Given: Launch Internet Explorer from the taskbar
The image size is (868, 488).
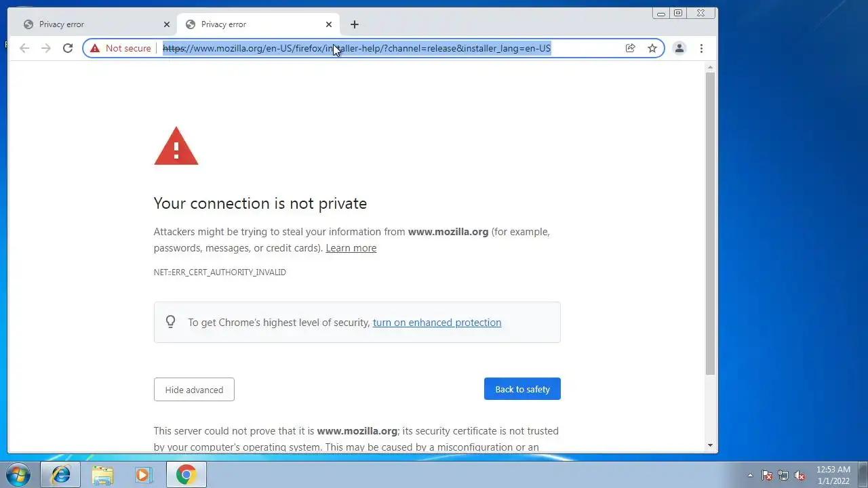Looking at the screenshot, I should click(60, 474).
